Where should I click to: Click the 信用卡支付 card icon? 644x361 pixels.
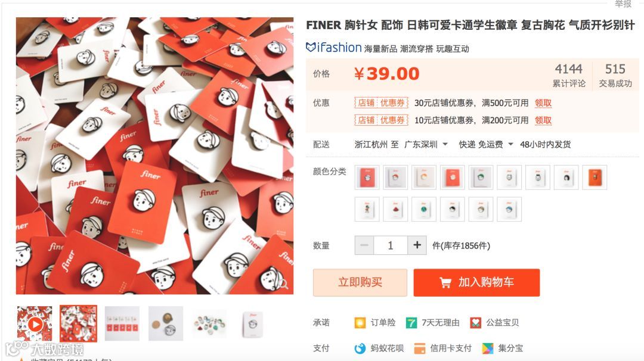419,348
